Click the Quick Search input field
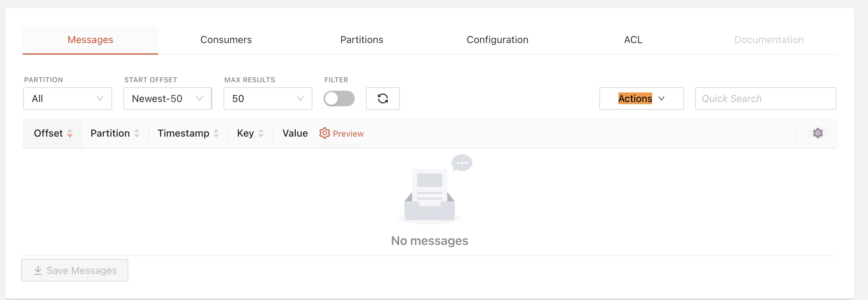Image resolution: width=868 pixels, height=300 pixels. 765,98
